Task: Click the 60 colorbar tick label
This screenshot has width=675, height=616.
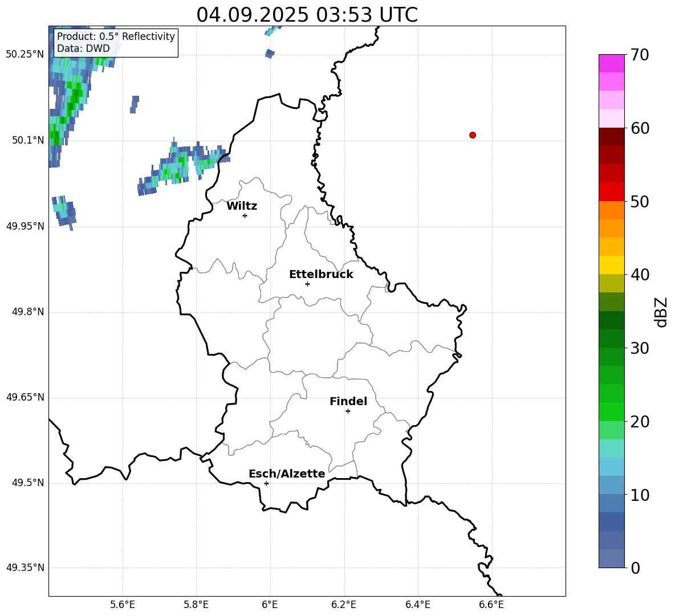Action: click(x=640, y=128)
